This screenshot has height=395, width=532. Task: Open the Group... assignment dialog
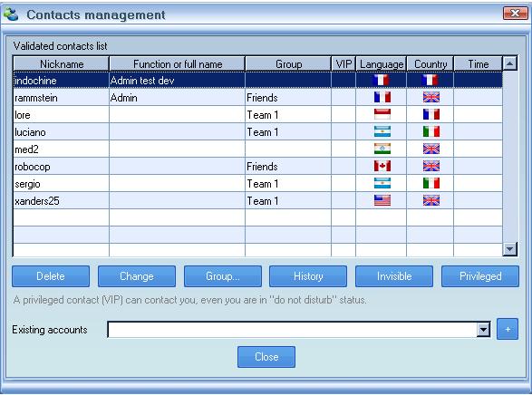click(223, 276)
